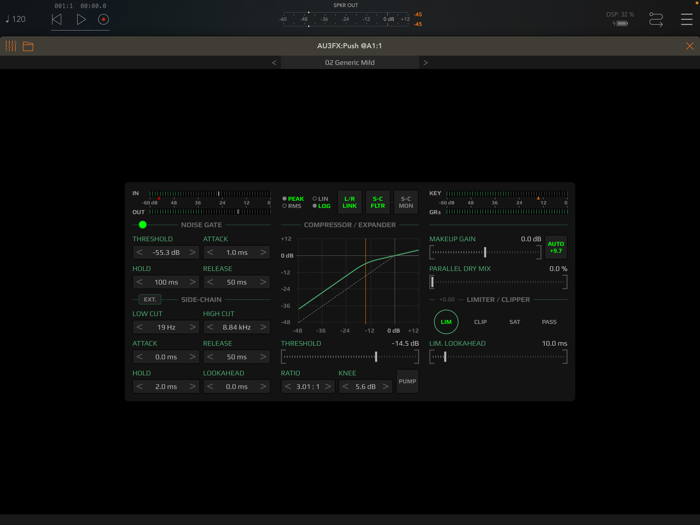Click the DSP 32 % readout
Screen dimensions: 700x525
[x=620, y=14]
